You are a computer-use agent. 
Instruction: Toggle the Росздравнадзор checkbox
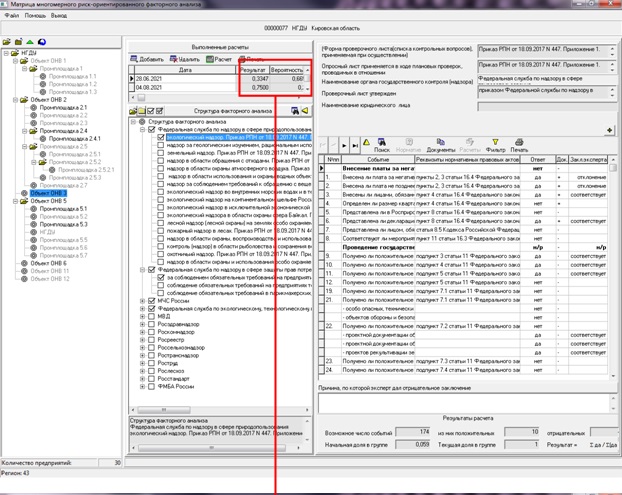pos(151,325)
